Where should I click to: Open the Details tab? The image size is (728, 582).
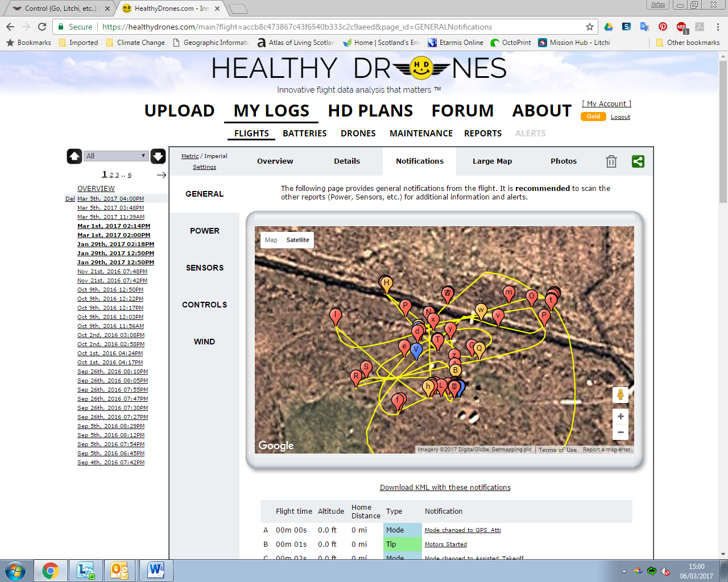pos(347,161)
